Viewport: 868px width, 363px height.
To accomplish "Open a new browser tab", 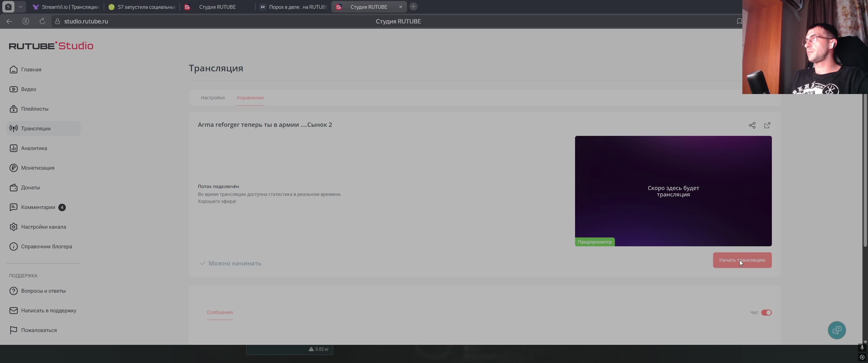I will tap(414, 7).
